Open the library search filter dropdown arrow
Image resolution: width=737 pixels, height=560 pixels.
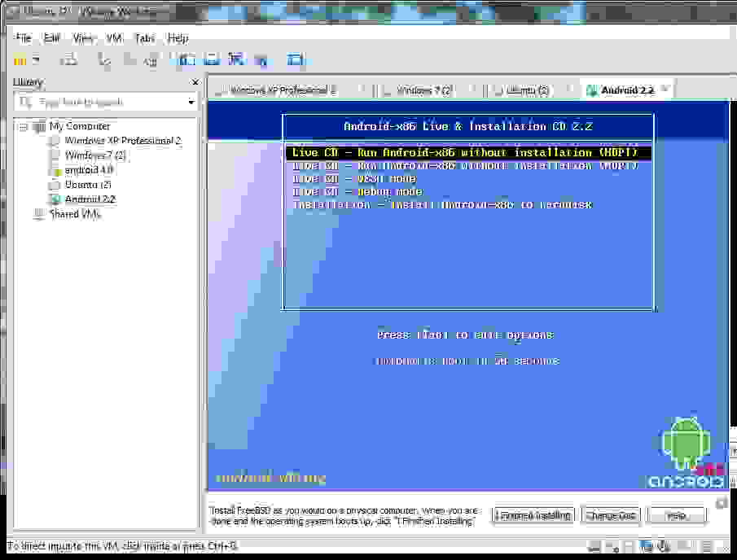click(191, 103)
